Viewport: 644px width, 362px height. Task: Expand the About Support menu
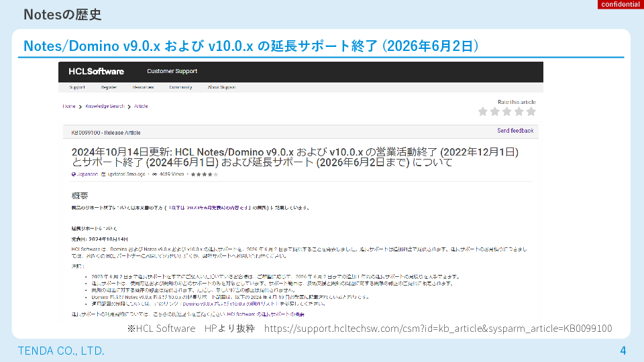tap(221, 87)
